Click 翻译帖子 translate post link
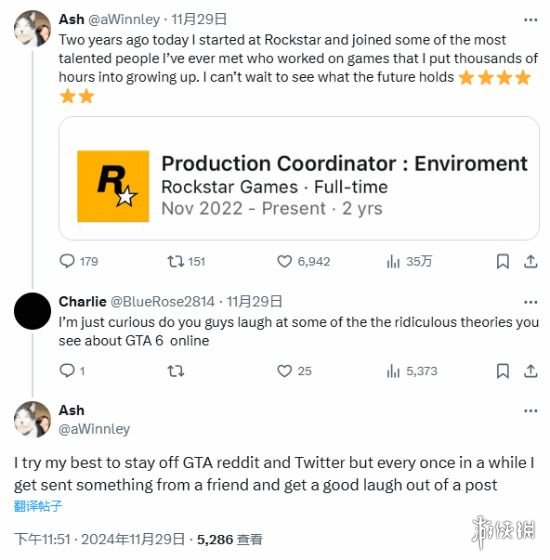This screenshot has width=550, height=560. point(38,506)
